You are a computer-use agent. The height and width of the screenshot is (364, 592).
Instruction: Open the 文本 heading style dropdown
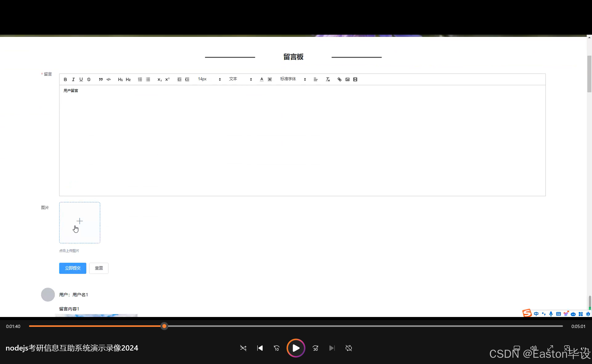[x=240, y=79]
